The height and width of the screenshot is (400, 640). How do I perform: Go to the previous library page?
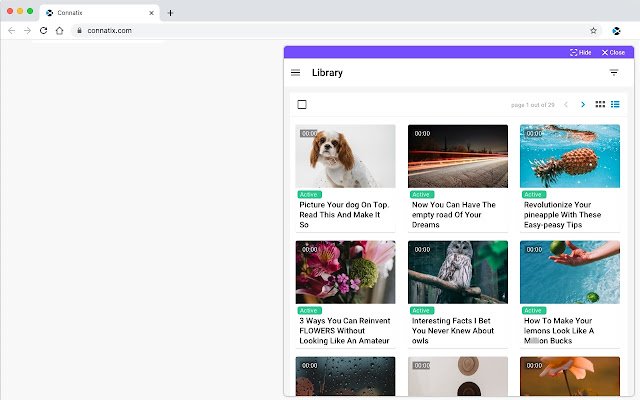pyautogui.click(x=566, y=104)
